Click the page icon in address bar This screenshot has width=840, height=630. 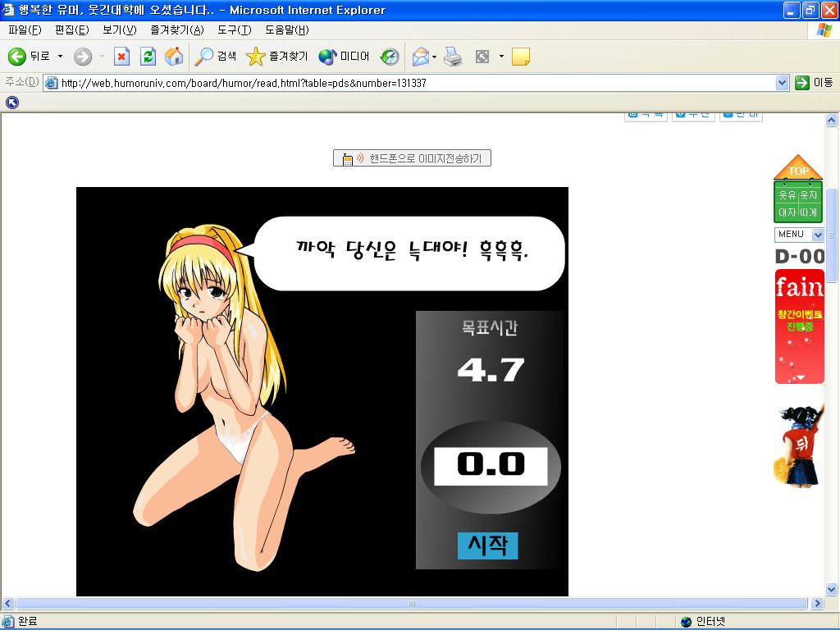51,83
